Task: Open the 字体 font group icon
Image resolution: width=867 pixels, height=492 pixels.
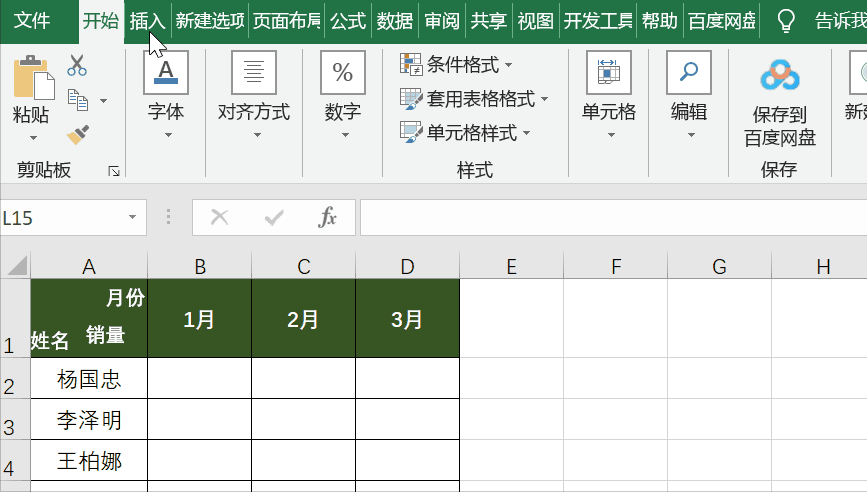Action: point(166,72)
